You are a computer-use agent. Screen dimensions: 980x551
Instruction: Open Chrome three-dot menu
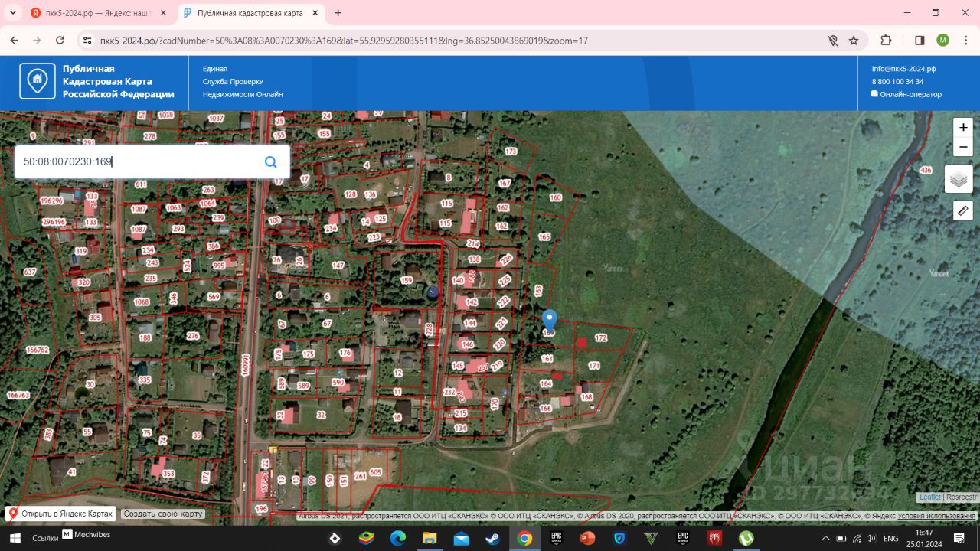click(965, 41)
